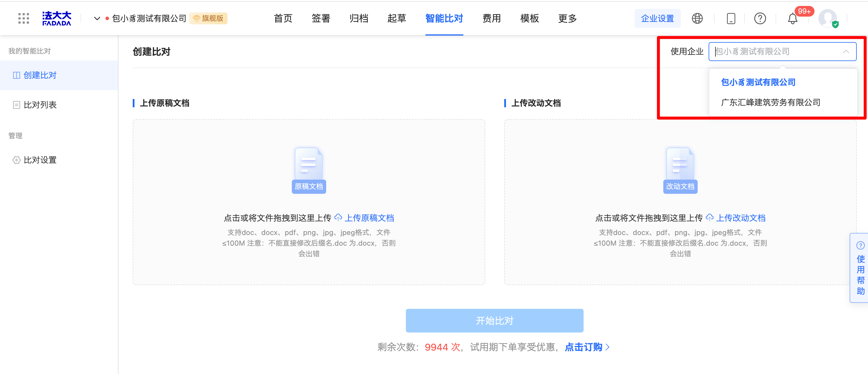868x374 pixels.
Task: Click the modified document format hint text
Action: click(680, 243)
